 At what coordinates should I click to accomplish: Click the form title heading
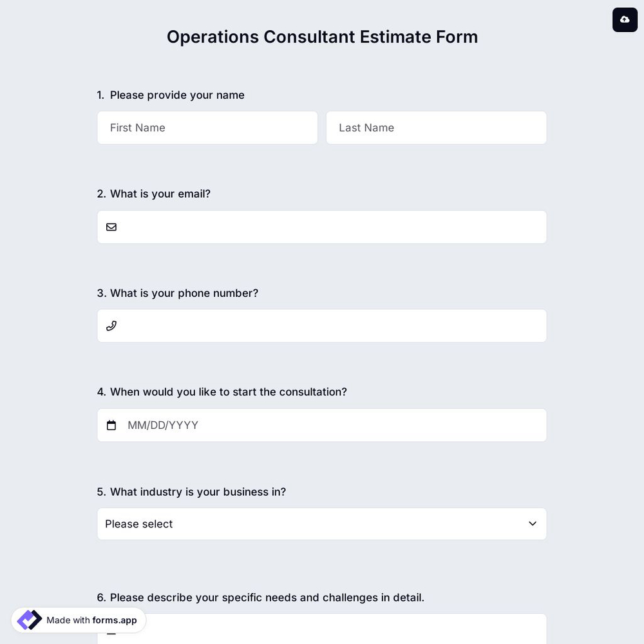322,37
